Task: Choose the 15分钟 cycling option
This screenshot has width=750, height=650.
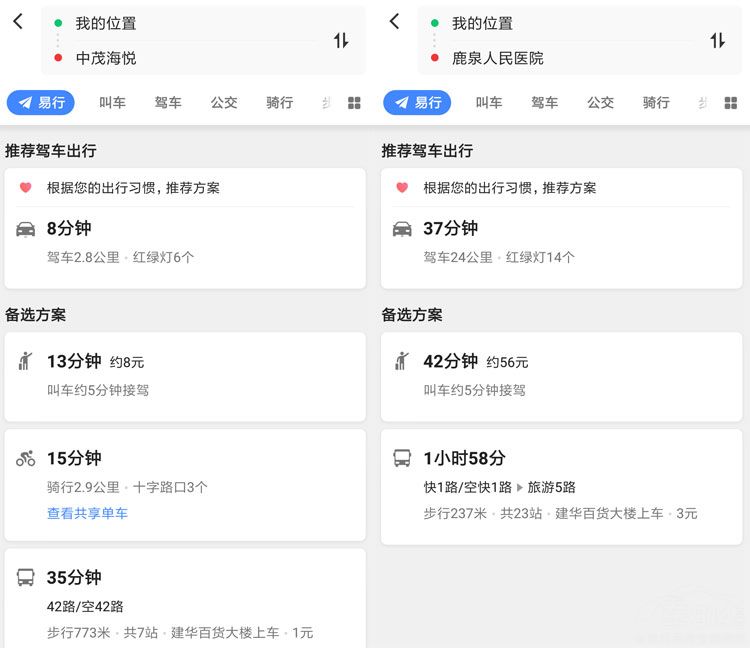Action: coord(185,470)
